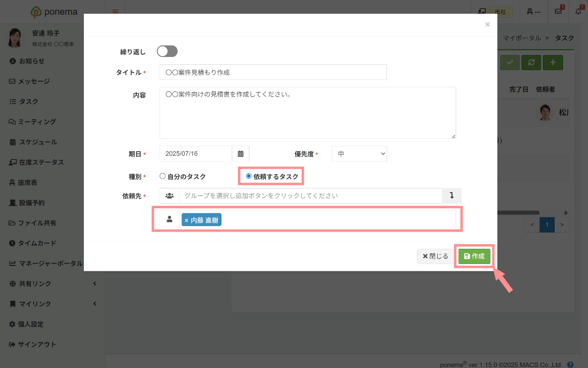Click the 期日 date input field
The width and height of the screenshot is (588, 368).
[196, 154]
